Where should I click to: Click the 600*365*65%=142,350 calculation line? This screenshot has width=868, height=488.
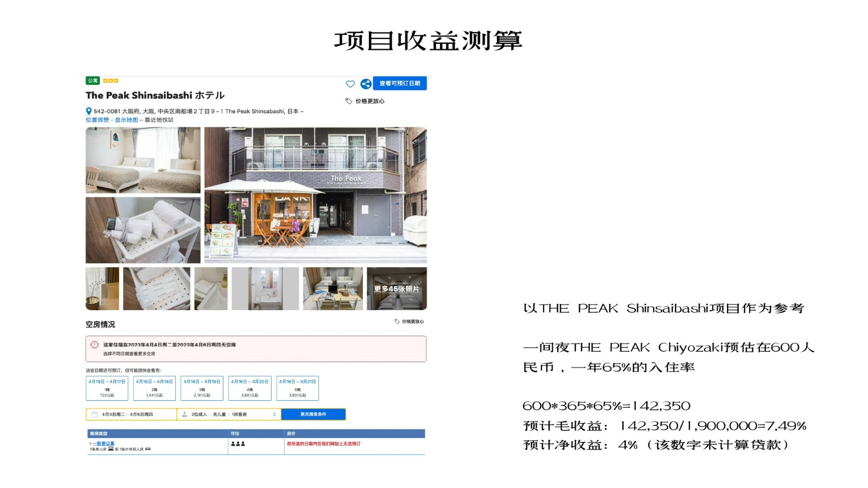(x=607, y=406)
